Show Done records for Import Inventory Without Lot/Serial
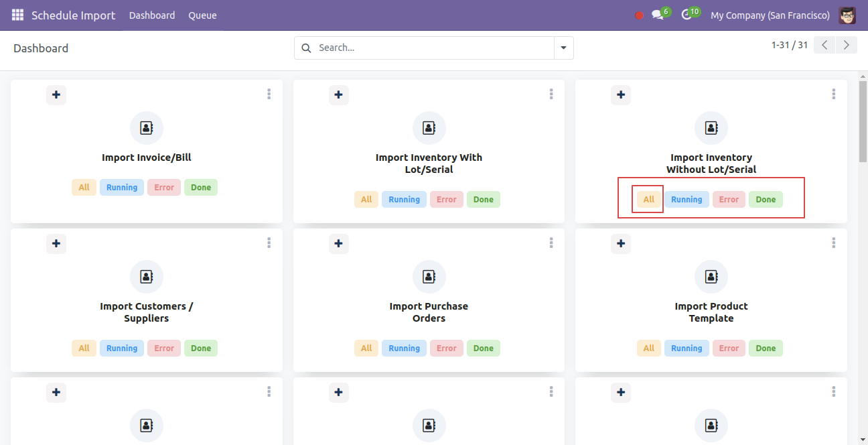 [766, 200]
